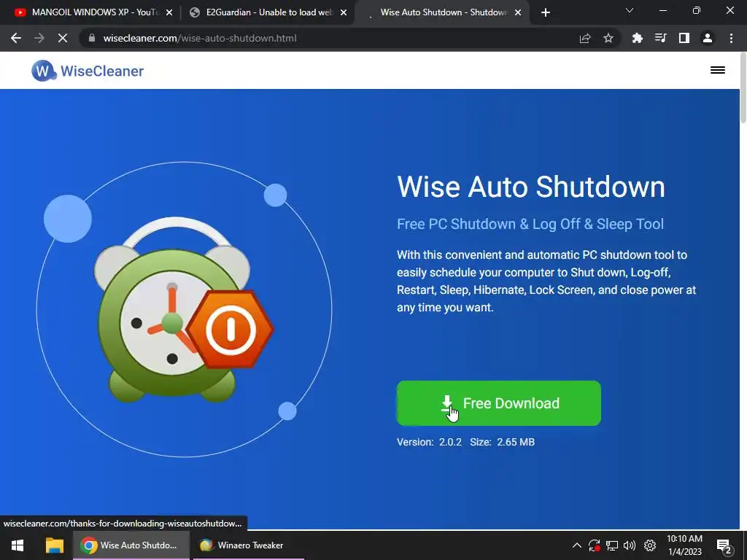Screen dimensions: 747x560
Task: Share this page icon in address bar
Action: click(585, 38)
